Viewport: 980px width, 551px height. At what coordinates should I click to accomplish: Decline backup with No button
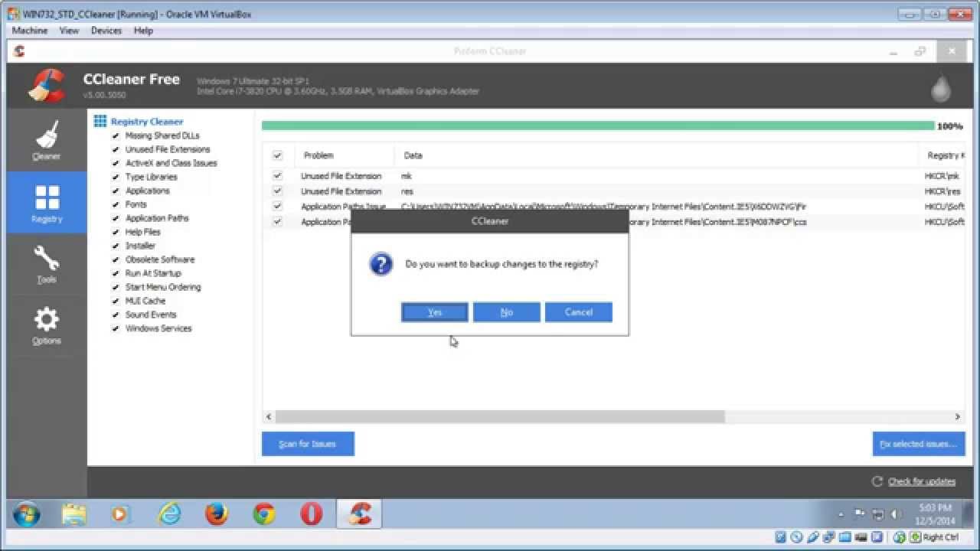coord(506,312)
